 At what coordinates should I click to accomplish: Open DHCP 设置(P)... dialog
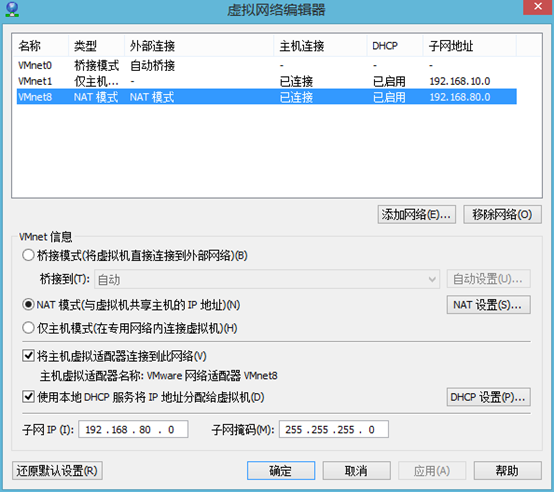488,397
